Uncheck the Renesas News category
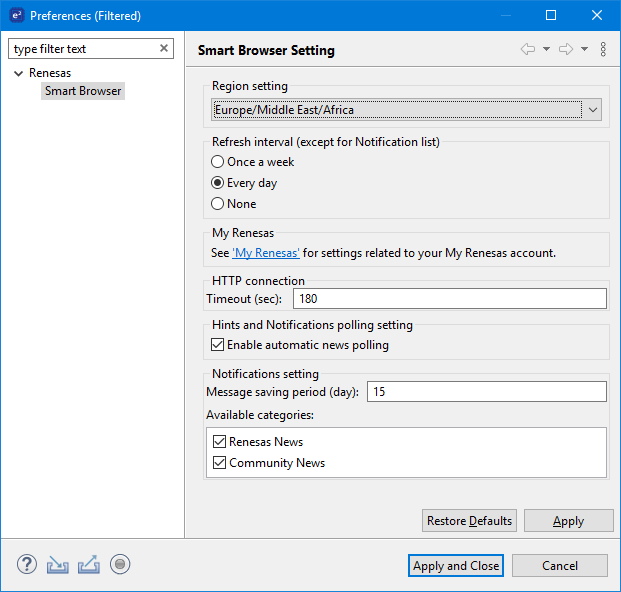This screenshot has height=592, width=621. point(219,441)
